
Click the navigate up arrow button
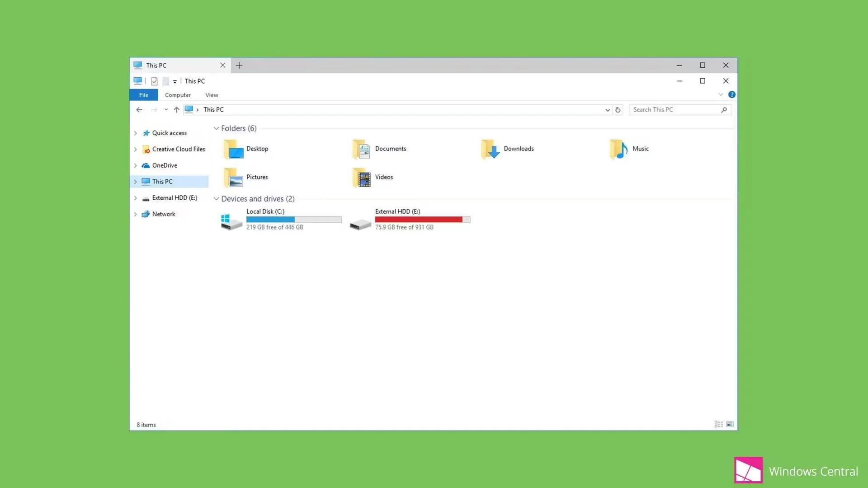[x=176, y=110]
